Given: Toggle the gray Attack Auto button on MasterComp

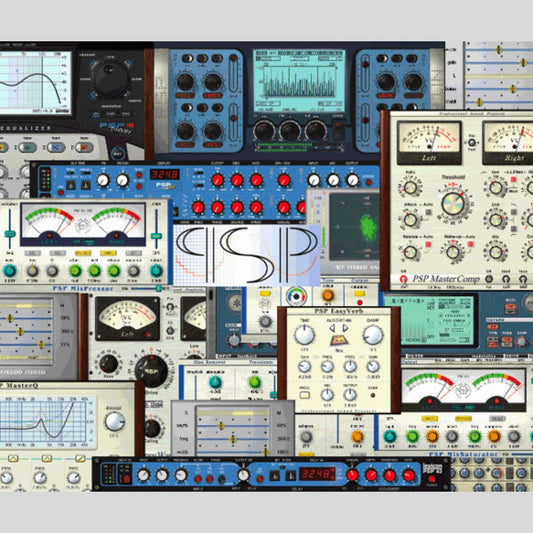Looking at the screenshot, I should click(x=428, y=212).
